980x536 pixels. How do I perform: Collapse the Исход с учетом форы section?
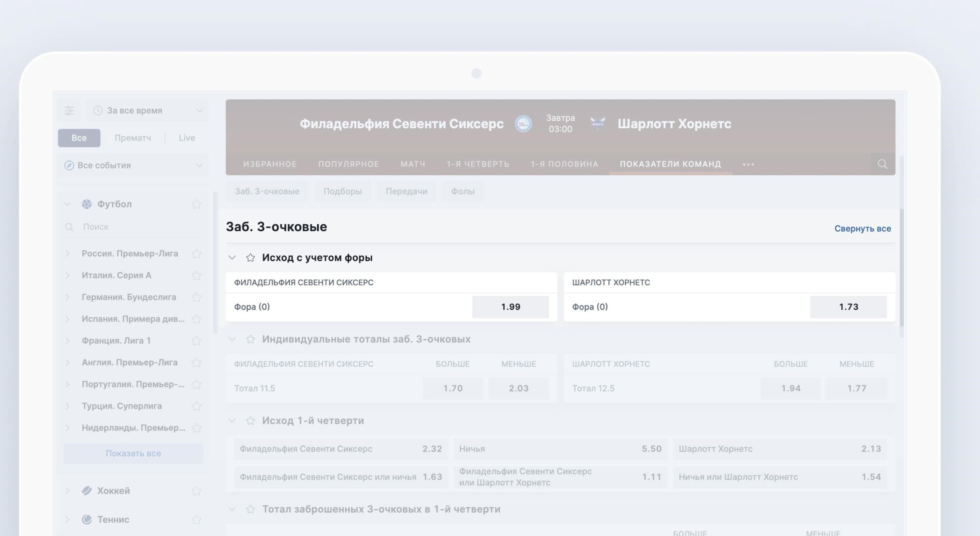(232, 257)
